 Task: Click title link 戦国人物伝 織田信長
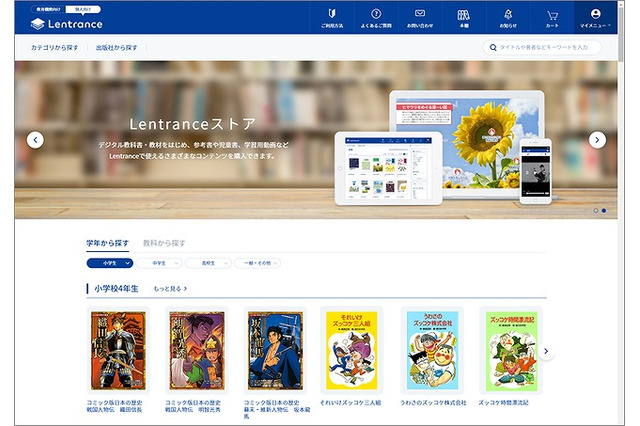[114, 406]
